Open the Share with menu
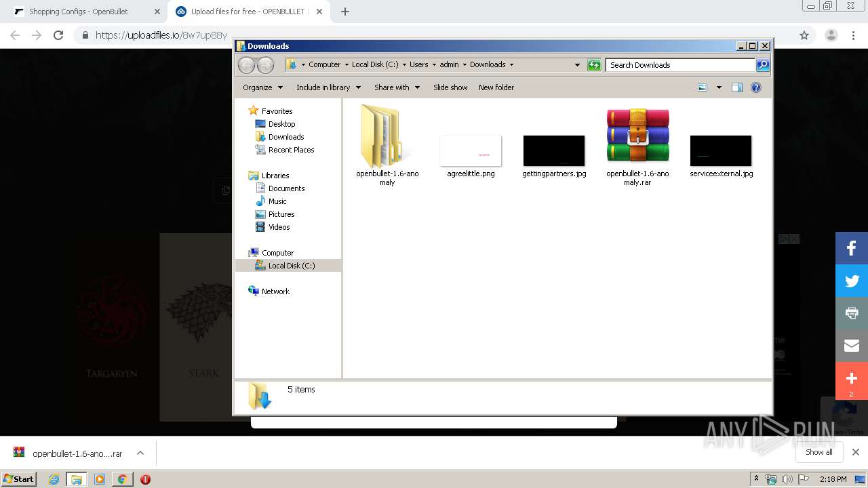 tap(397, 87)
